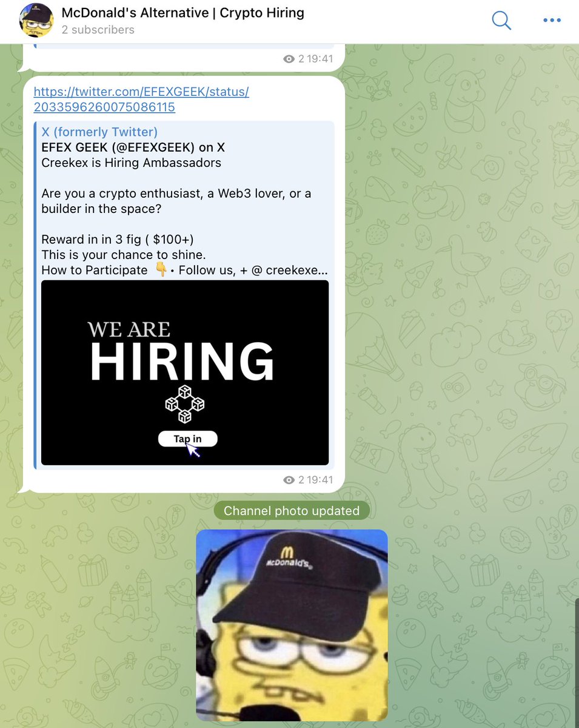The width and height of the screenshot is (579, 728).
Task: Open the McDonald's Alternative channel title
Action: click(x=183, y=12)
